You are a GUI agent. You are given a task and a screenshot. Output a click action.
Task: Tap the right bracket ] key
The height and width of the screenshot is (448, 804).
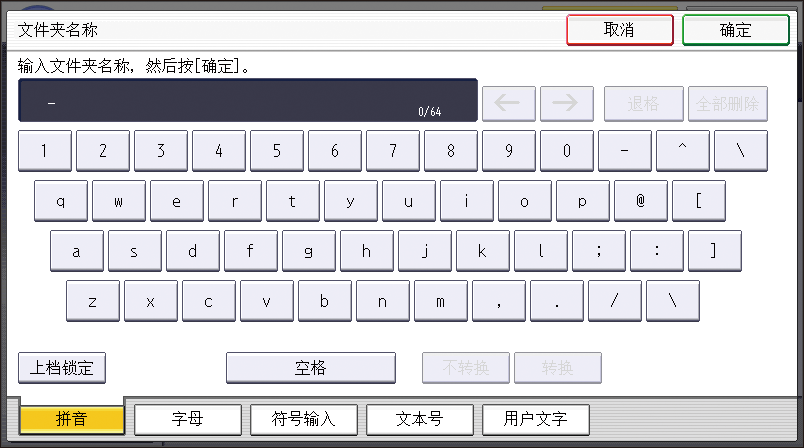pos(714,251)
